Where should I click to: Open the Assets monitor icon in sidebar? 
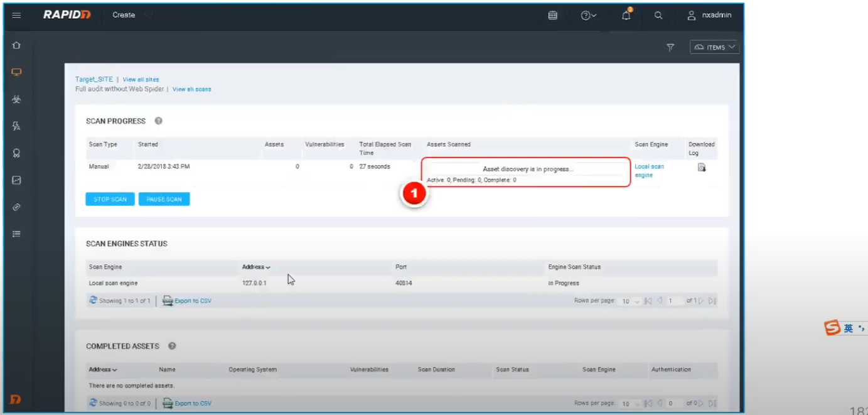pos(17,72)
